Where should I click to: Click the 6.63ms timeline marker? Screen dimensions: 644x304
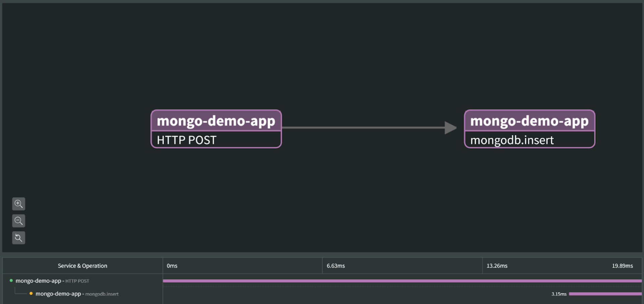pyautogui.click(x=336, y=266)
